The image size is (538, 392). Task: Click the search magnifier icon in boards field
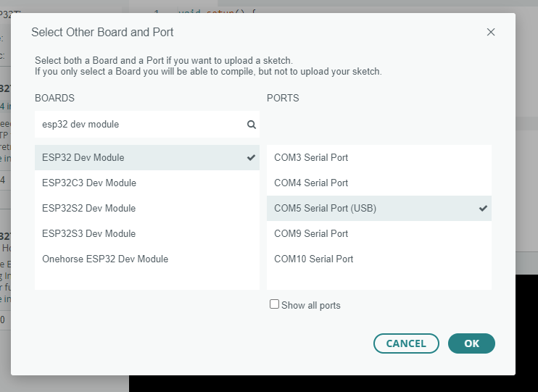point(252,125)
